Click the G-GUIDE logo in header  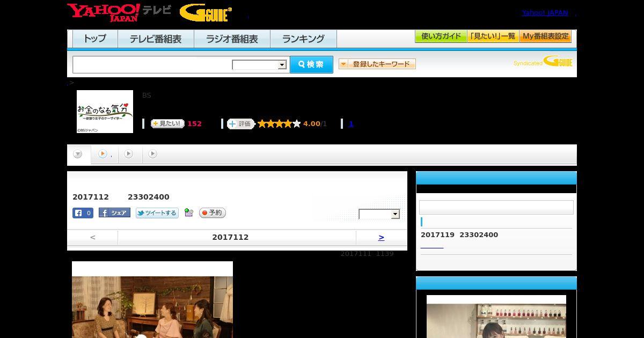coord(206,13)
